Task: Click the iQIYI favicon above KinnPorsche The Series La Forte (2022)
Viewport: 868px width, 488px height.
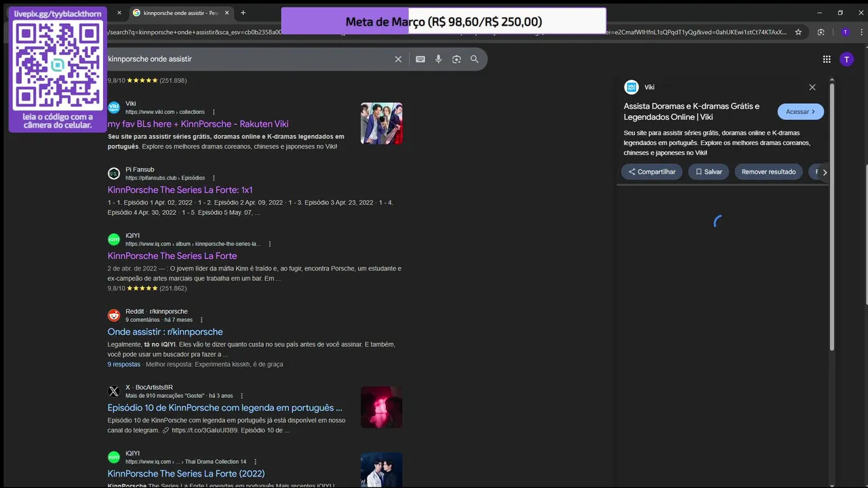Action: point(114,457)
